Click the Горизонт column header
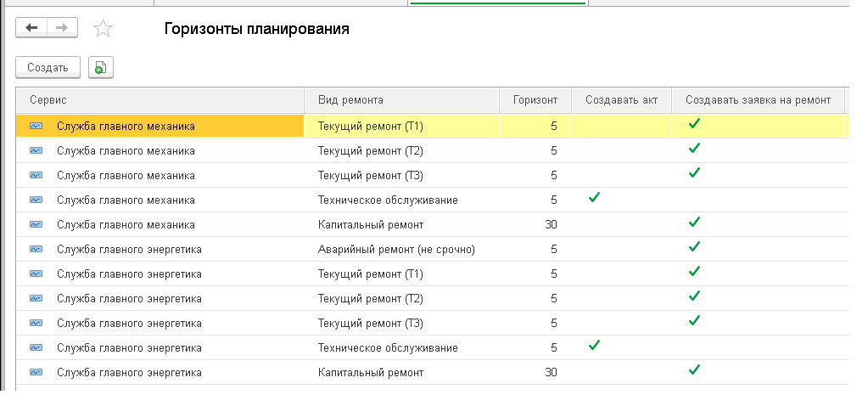Image resolution: width=868 pixels, height=406 pixels. (x=535, y=99)
